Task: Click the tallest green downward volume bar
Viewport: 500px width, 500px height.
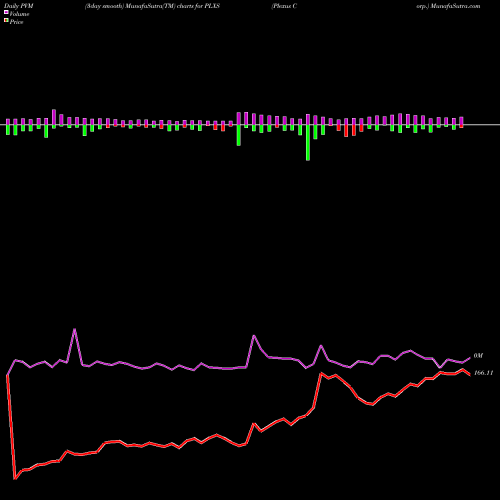Action: click(x=308, y=143)
